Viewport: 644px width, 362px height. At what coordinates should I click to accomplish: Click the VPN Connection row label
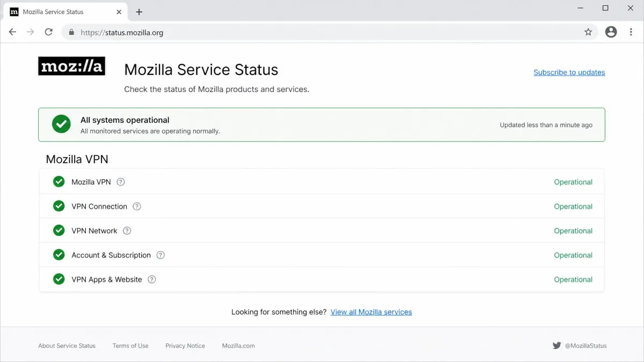coord(99,206)
